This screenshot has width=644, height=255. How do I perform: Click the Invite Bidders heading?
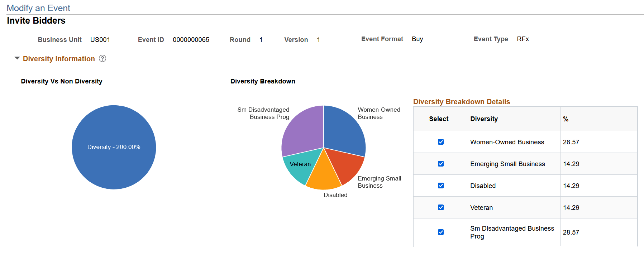pos(36,21)
